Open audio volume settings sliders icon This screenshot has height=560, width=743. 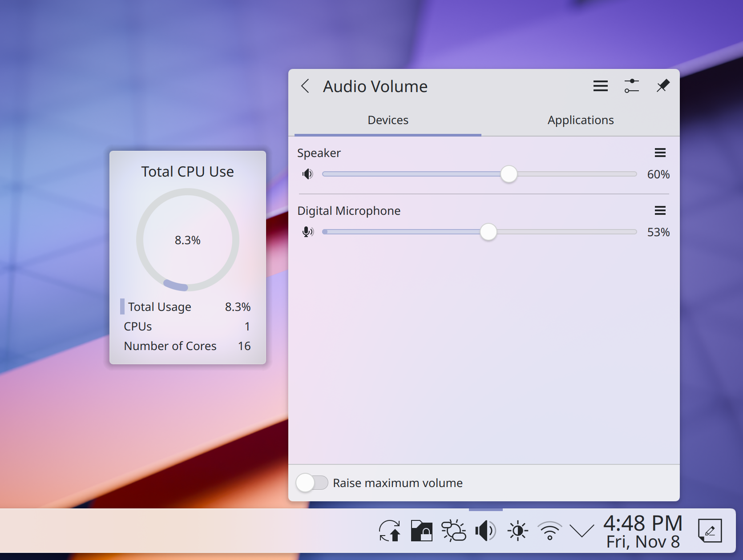(x=632, y=86)
